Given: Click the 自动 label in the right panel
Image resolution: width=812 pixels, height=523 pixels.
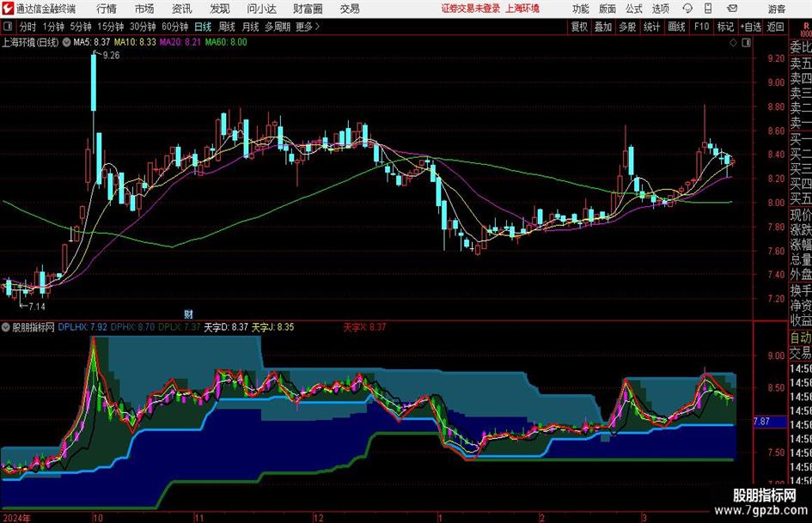Looking at the screenshot, I should click(801, 338).
